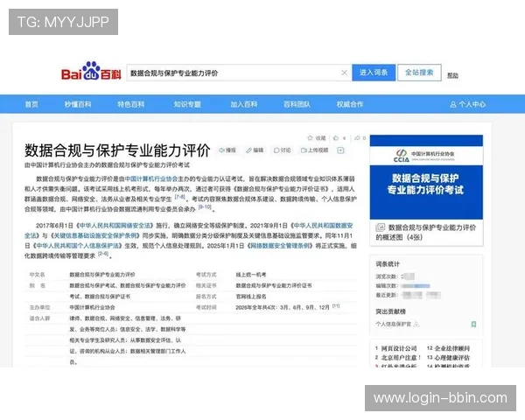Click the triangle icon next to 个人信息保护官
This screenshot has width=525, height=420.
coord(416,324)
